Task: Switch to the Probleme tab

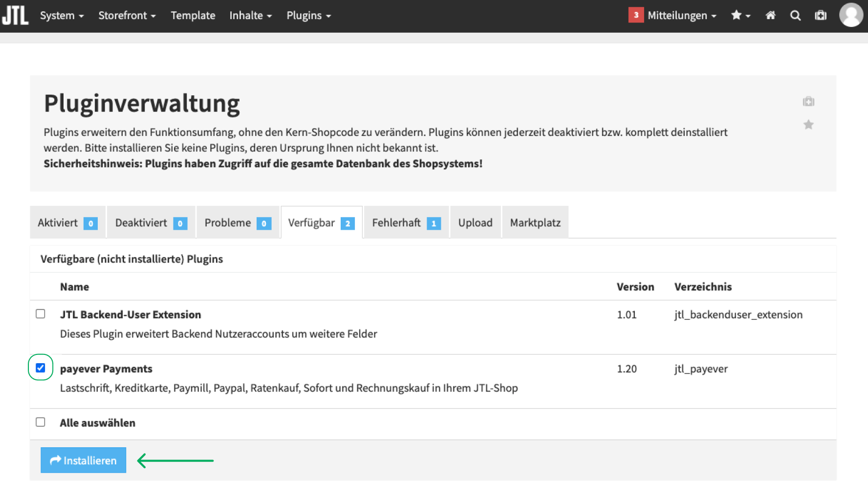Action: 238,222
